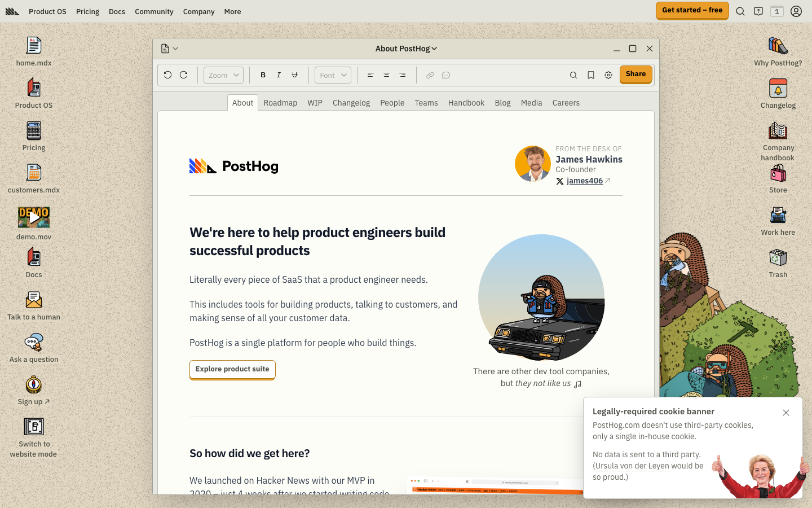Toggle bold formatting
812x508 pixels.
[263, 75]
